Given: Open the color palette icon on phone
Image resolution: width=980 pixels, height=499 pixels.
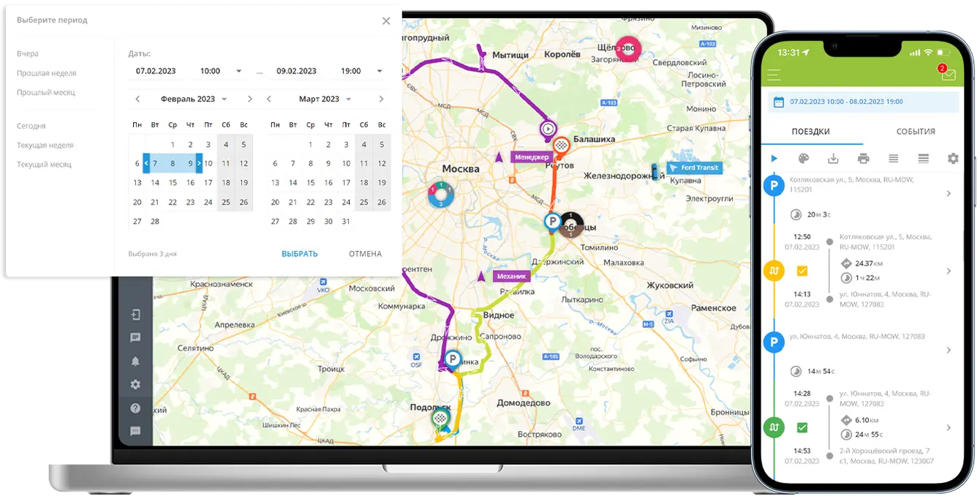Looking at the screenshot, I should pos(804,159).
